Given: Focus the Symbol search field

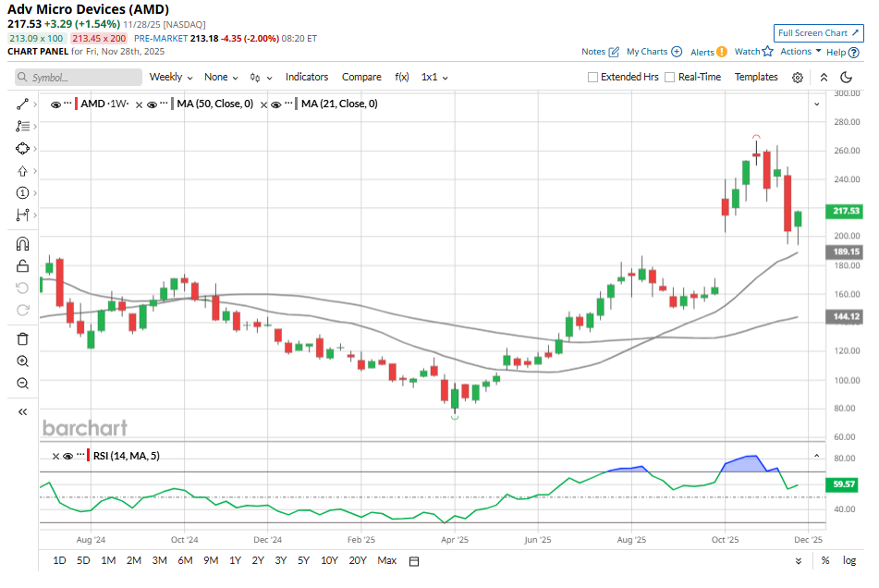Looking at the screenshot, I should pos(79,78).
